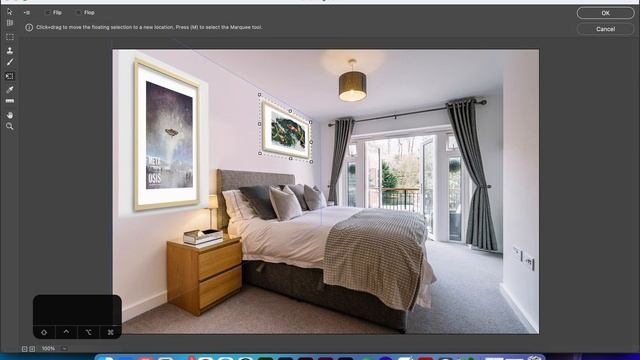This screenshot has width=640, height=360.
Task: Confirm with the OK button
Action: tap(605, 13)
